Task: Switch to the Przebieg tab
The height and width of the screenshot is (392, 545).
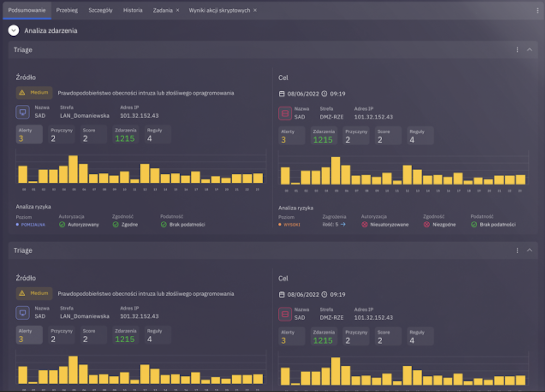Action: coord(67,10)
